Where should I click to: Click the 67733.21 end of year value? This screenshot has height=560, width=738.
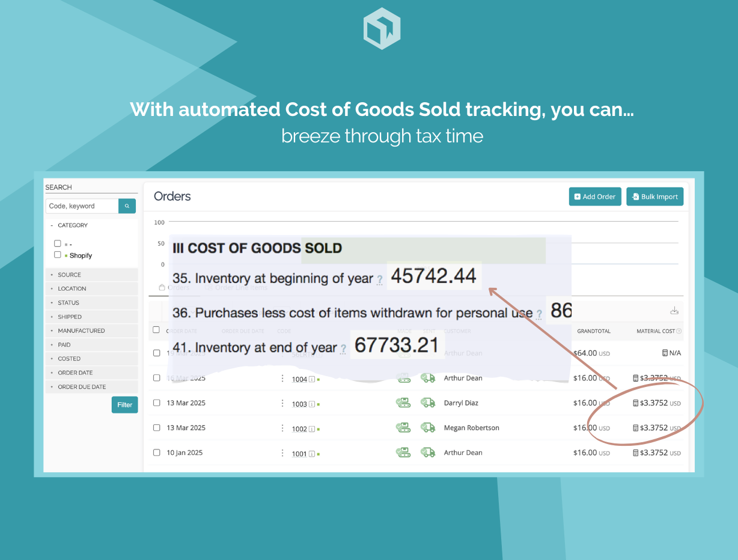coord(397,345)
